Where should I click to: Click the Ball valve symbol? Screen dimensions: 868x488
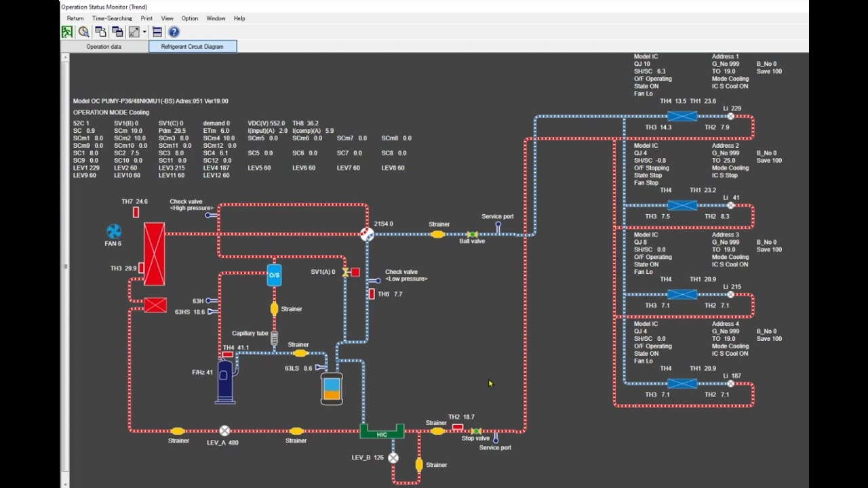472,234
